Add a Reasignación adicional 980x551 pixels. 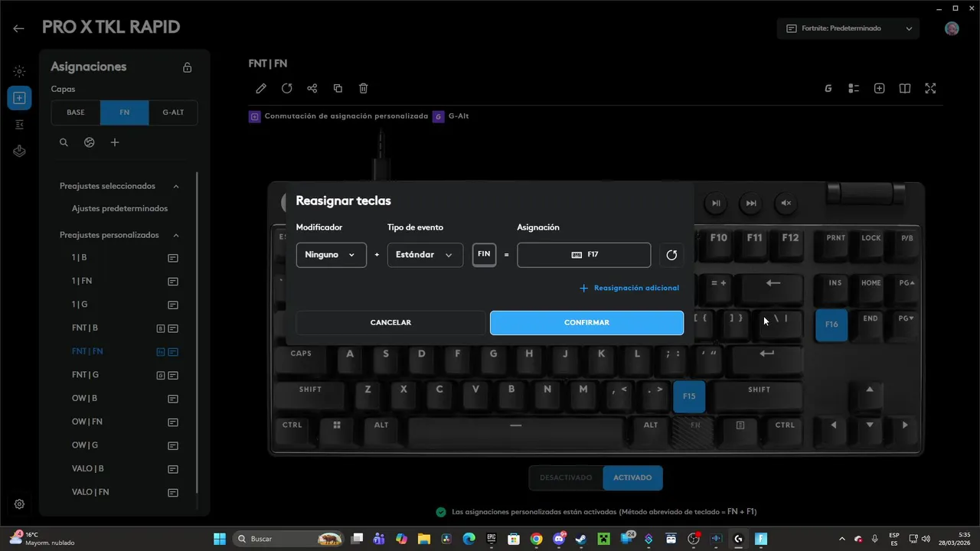pos(629,289)
